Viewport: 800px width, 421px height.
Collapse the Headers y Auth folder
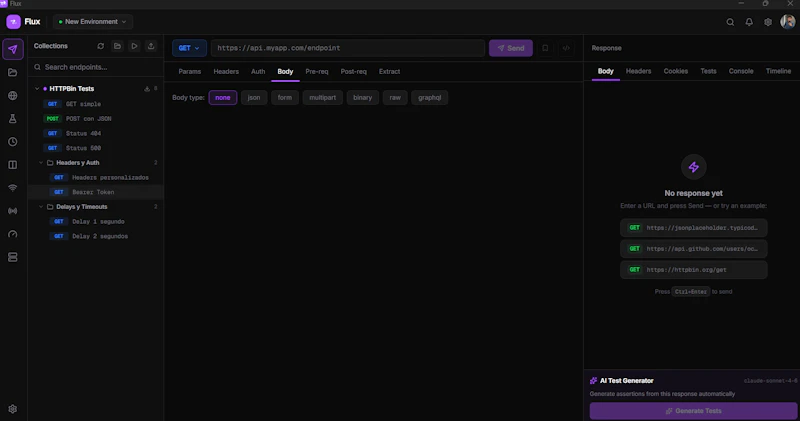click(41, 163)
